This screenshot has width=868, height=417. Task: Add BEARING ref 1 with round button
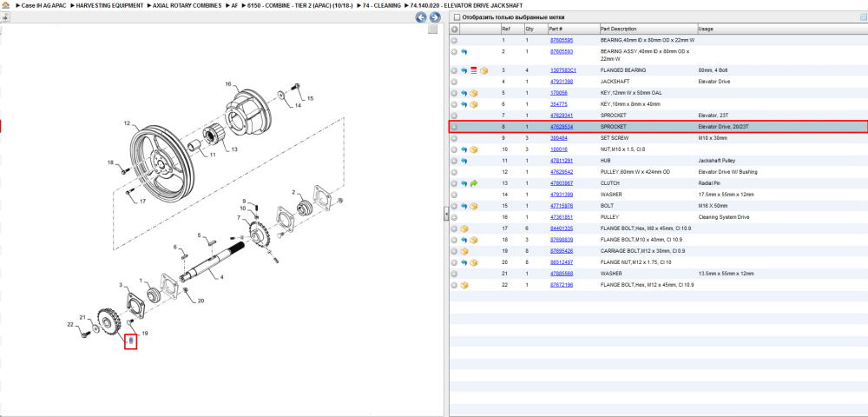point(455,41)
